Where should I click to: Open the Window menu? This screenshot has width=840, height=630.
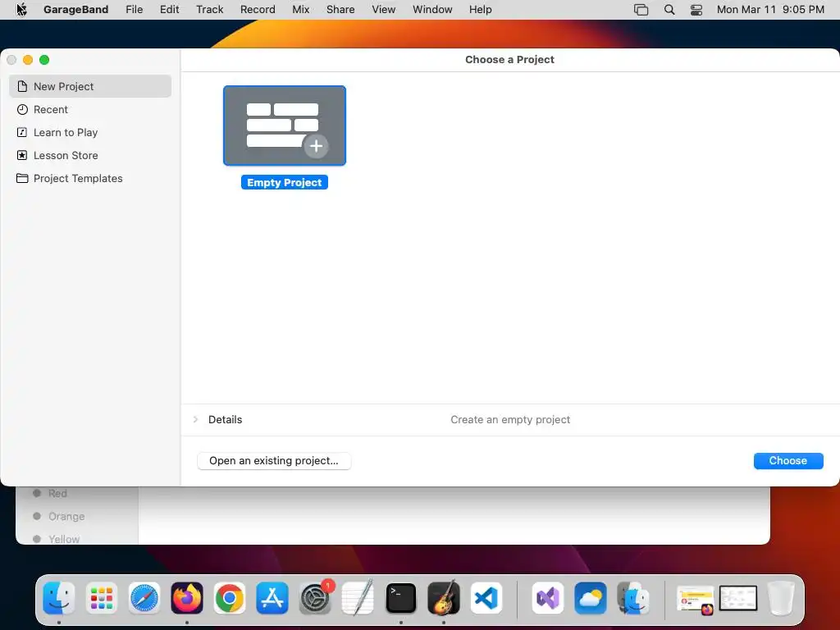(x=432, y=9)
